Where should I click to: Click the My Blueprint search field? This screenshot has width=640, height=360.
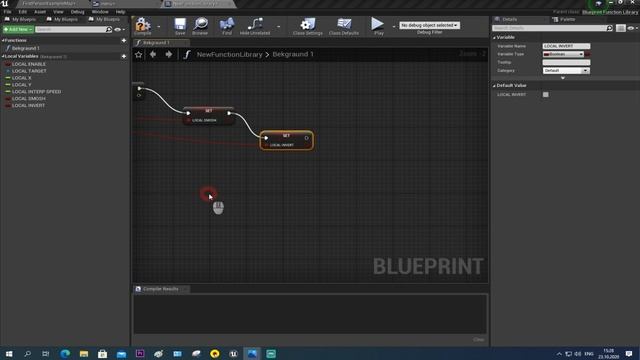[70, 29]
